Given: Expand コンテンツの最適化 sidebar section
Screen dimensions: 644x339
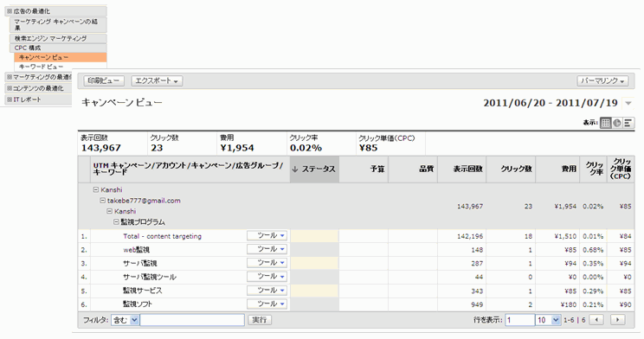Looking at the screenshot, I should coord(39,88).
